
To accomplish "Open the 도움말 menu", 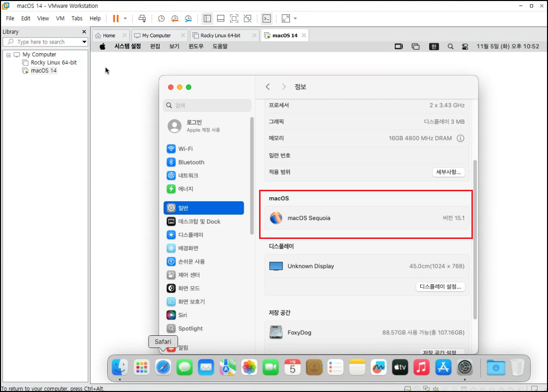I will click(220, 46).
